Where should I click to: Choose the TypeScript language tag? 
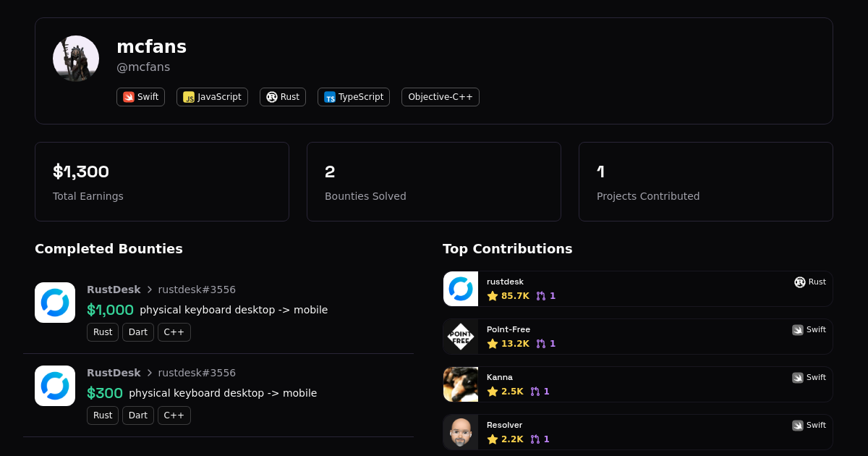click(353, 97)
